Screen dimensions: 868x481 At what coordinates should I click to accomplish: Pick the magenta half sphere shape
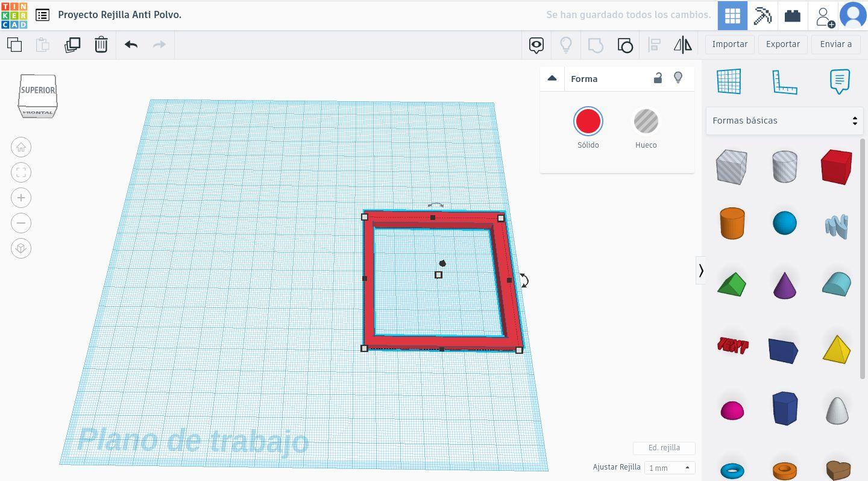[x=732, y=410]
